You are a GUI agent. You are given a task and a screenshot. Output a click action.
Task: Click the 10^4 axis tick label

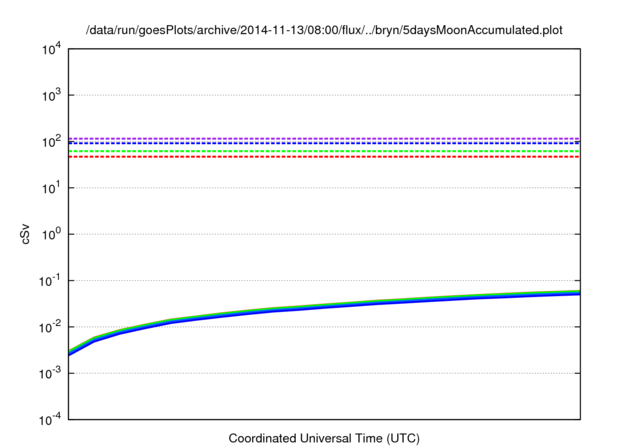pos(51,49)
